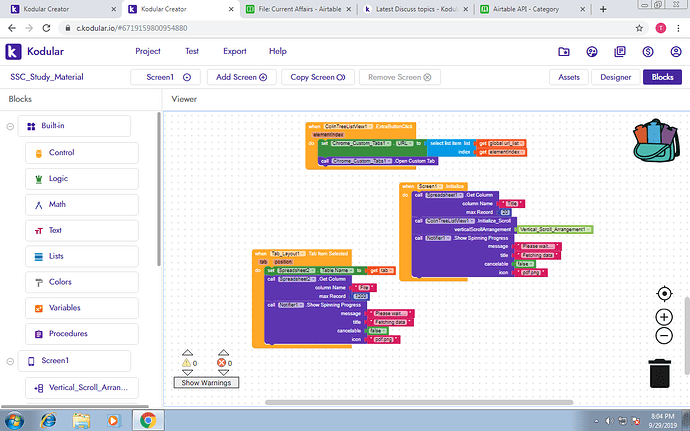
Task: Open the Variables blocks drawer
Action: (82, 308)
